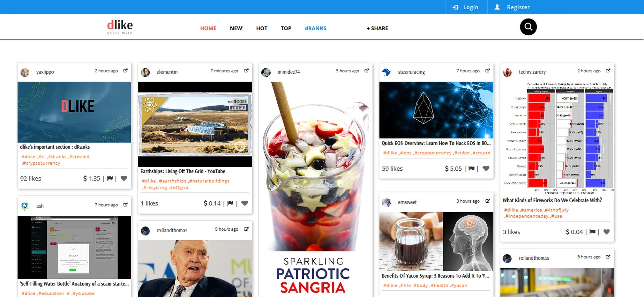Image resolution: width=644 pixels, height=297 pixels.
Task: Open external link icon on ash's post
Action: tap(125, 205)
